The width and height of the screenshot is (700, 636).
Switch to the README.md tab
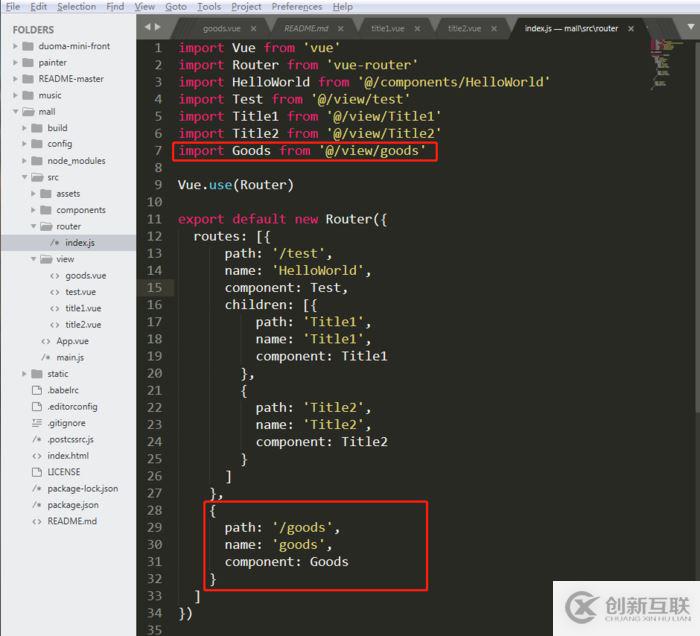tap(306, 29)
